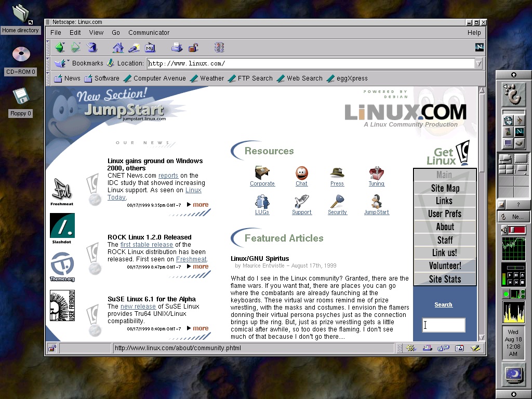This screenshot has width=532, height=399.
Task: Open the Help menu
Action: (x=474, y=33)
